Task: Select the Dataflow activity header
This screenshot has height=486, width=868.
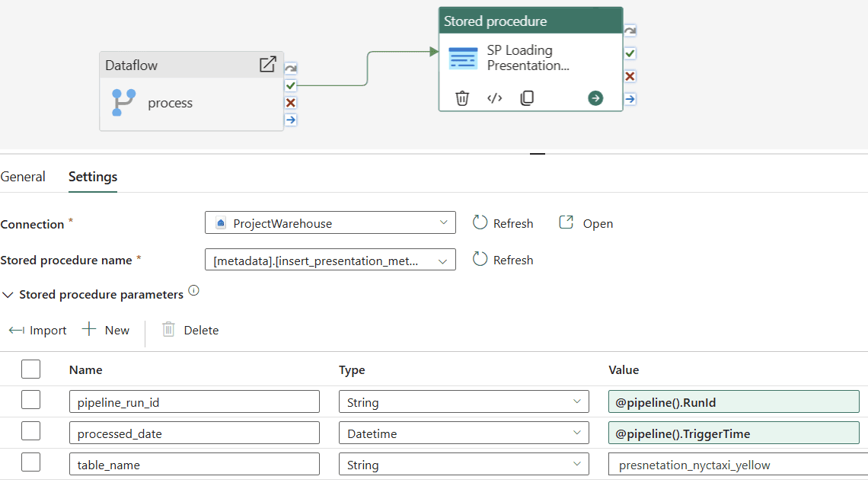Action: point(192,66)
